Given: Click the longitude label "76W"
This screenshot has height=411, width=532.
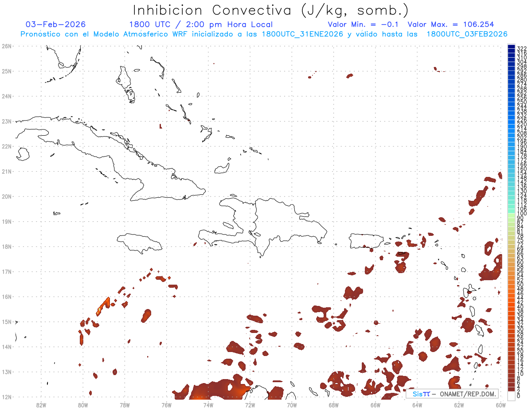Looking at the screenshot, I should pyautogui.click(x=167, y=404).
